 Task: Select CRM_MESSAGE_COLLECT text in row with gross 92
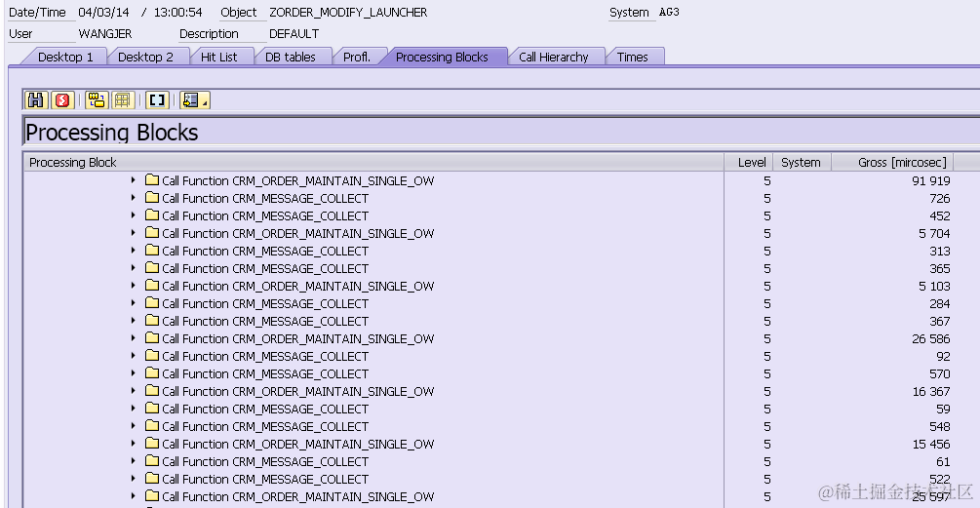point(300,356)
